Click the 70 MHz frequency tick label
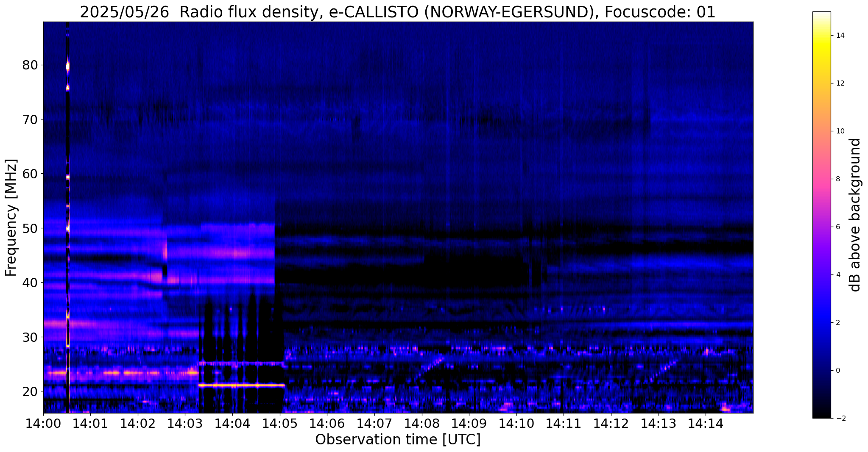The width and height of the screenshot is (868, 452). [30, 119]
